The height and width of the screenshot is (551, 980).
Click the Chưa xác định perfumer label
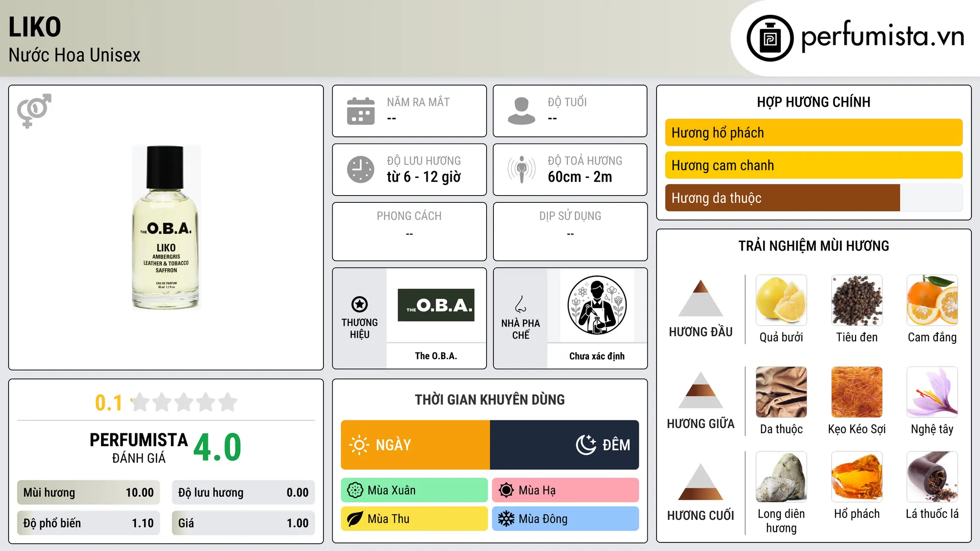point(597,356)
